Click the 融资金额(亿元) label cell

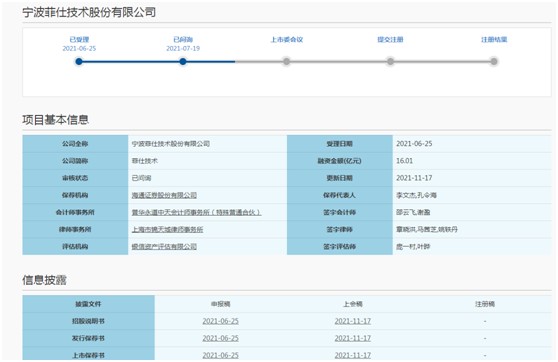[x=340, y=161]
